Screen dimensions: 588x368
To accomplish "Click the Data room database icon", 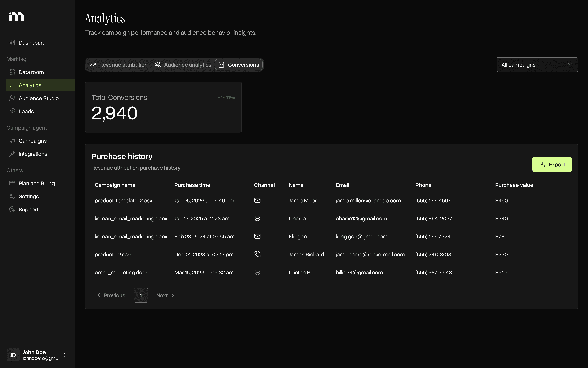I will click(12, 72).
